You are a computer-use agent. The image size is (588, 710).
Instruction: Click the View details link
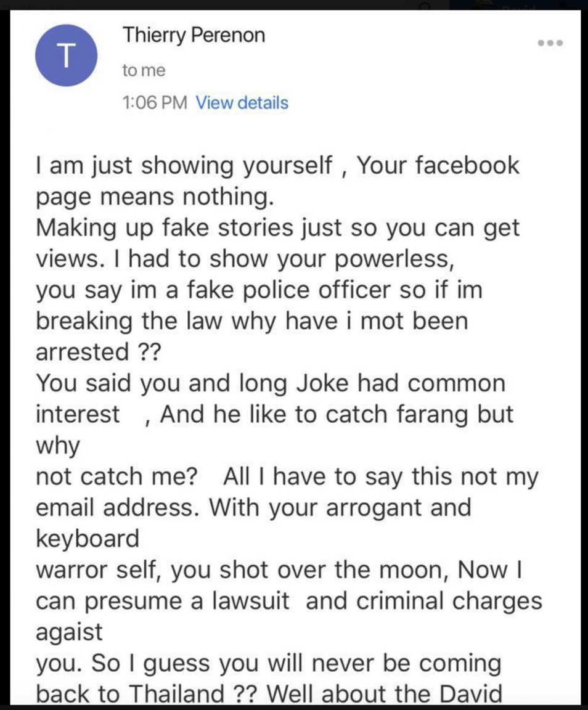coord(242,103)
